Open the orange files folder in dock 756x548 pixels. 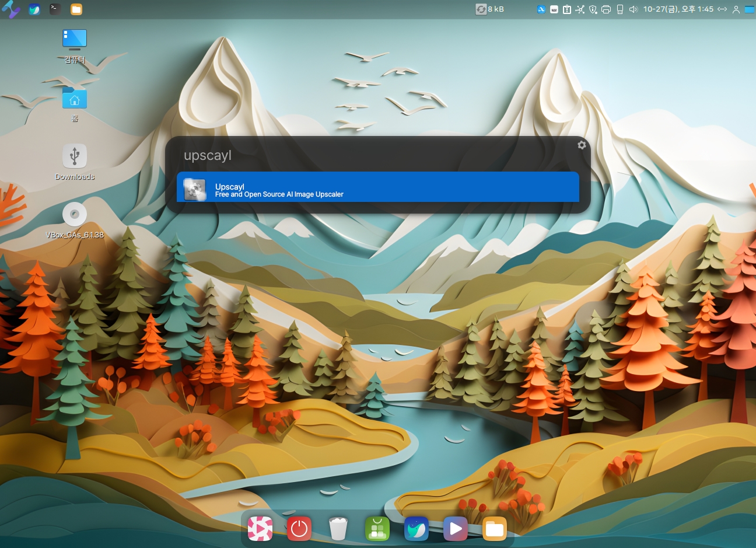coord(494,529)
